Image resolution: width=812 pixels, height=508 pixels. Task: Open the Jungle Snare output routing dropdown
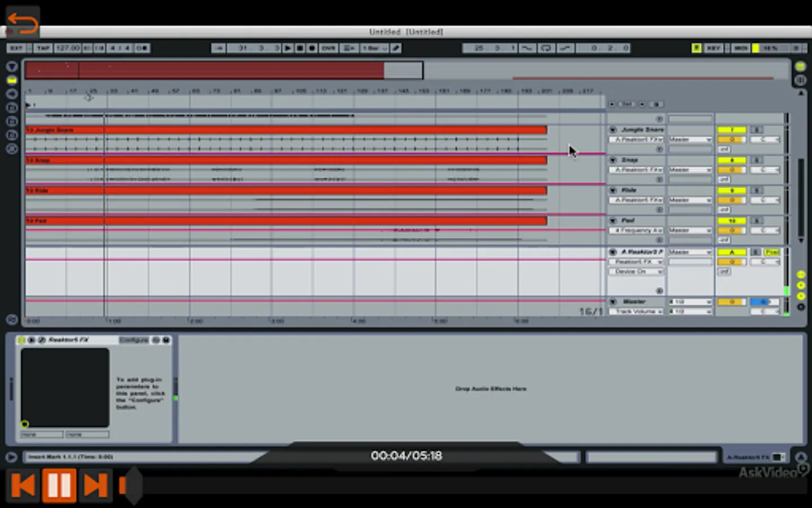pyautogui.click(x=690, y=139)
